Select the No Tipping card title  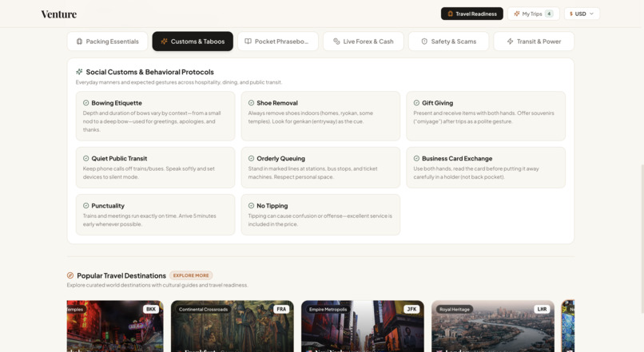272,206
